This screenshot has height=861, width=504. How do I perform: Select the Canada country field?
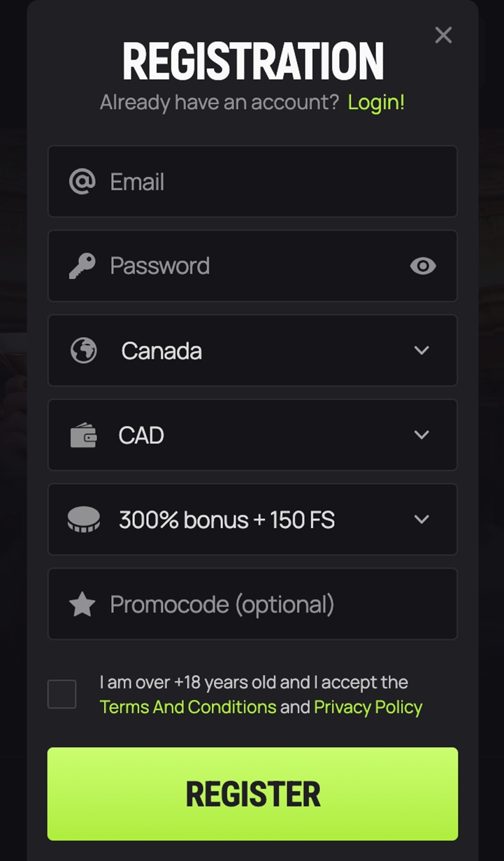(x=252, y=350)
